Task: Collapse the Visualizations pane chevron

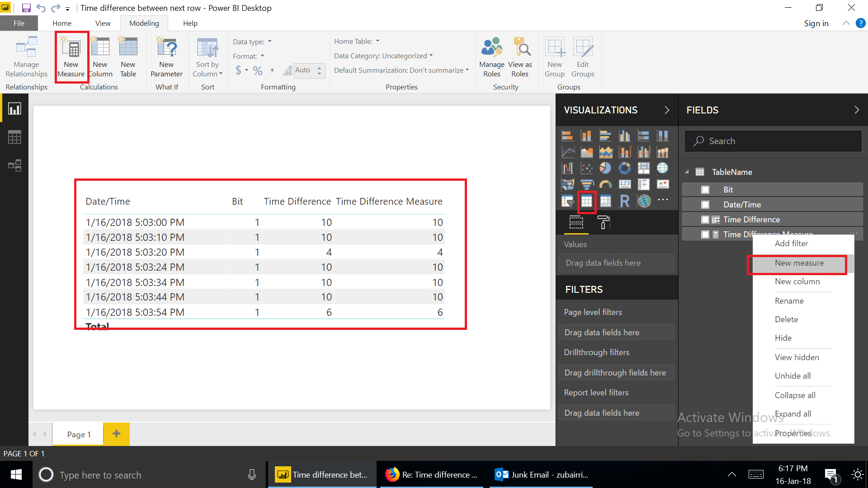Action: click(x=667, y=110)
